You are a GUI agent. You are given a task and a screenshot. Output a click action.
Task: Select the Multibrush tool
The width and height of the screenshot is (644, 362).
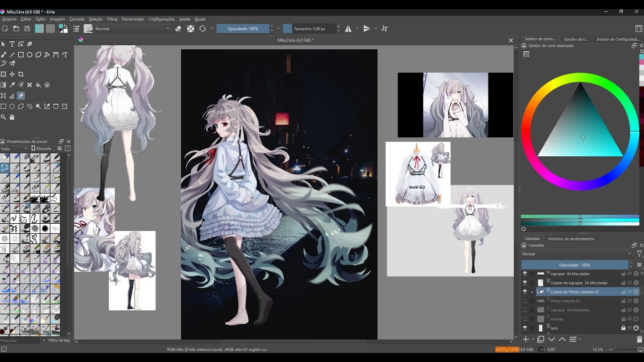pos(12,63)
